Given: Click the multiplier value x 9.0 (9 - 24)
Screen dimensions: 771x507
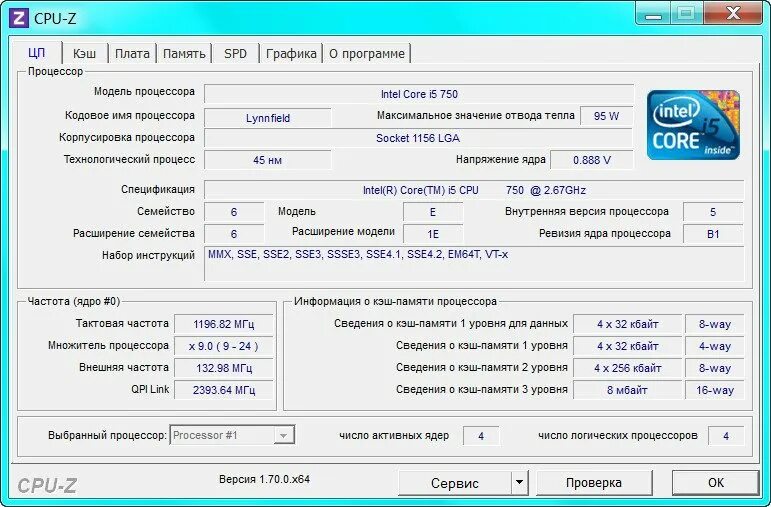Looking at the screenshot, I should pos(224,346).
